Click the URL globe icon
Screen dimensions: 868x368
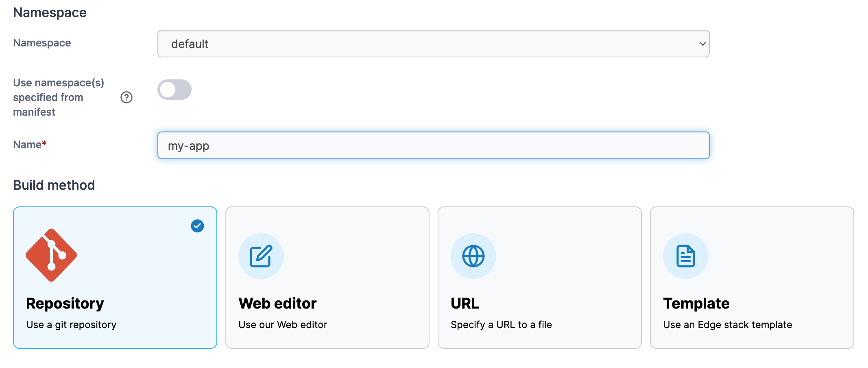tap(473, 256)
